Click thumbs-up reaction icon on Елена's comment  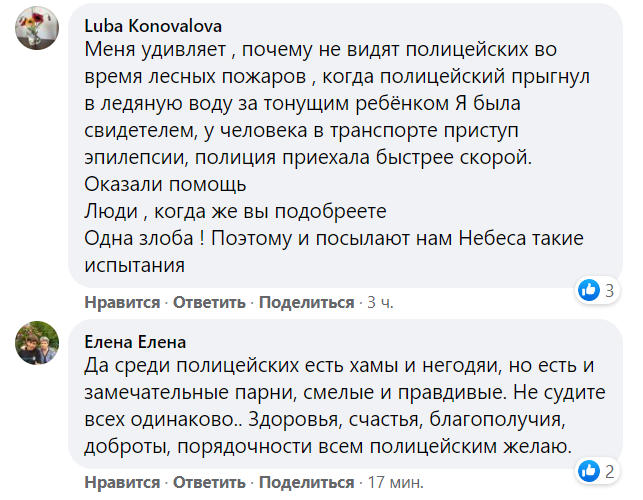(589, 471)
